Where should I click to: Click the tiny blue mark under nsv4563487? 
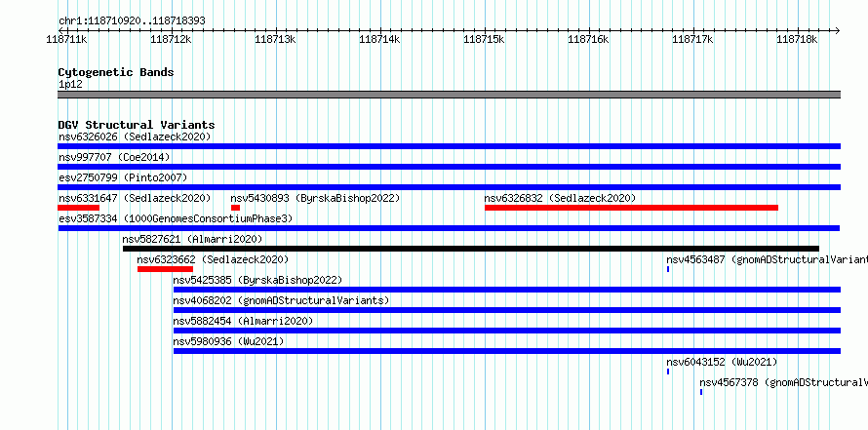pyautogui.click(x=668, y=269)
